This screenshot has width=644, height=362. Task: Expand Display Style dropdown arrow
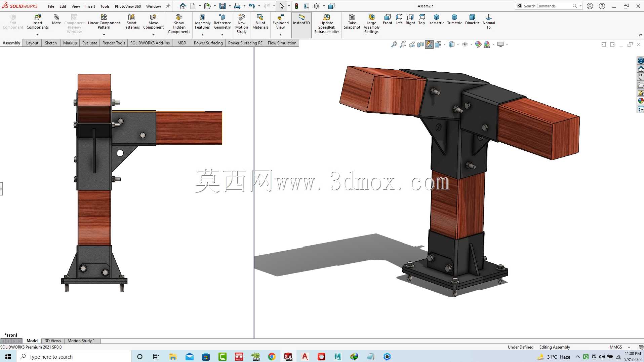(x=458, y=44)
